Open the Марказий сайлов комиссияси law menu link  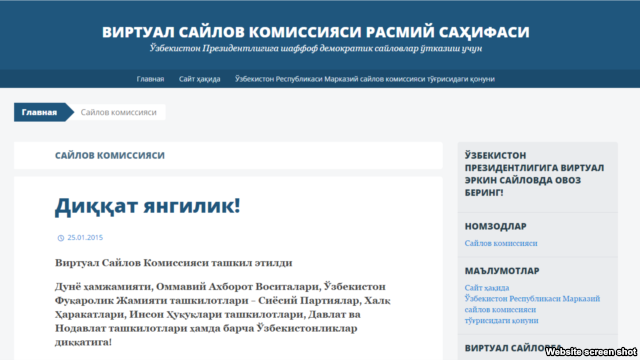[364, 79]
